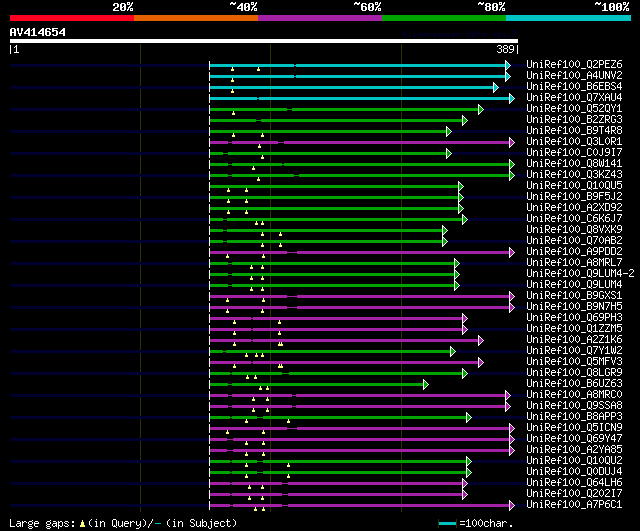This screenshot has height=531, width=640.
Task: Click the purple alignment bar of UniRef100_Q5MFV3
Action: 345,362
